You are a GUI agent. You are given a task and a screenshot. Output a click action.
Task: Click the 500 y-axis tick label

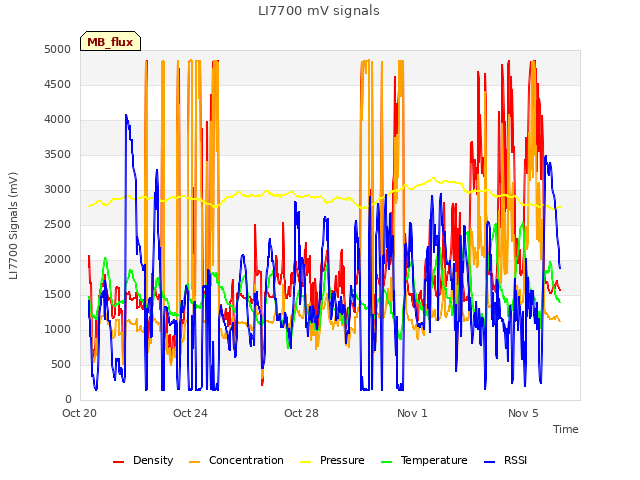click(61, 364)
